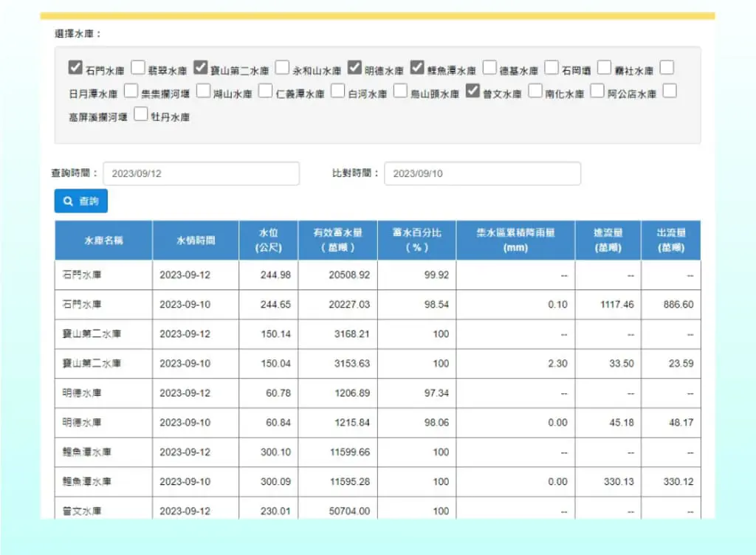This screenshot has width=756, height=555.
Task: Uncheck the 鯉魚潭水庫 checkbox
Action: click(x=417, y=67)
